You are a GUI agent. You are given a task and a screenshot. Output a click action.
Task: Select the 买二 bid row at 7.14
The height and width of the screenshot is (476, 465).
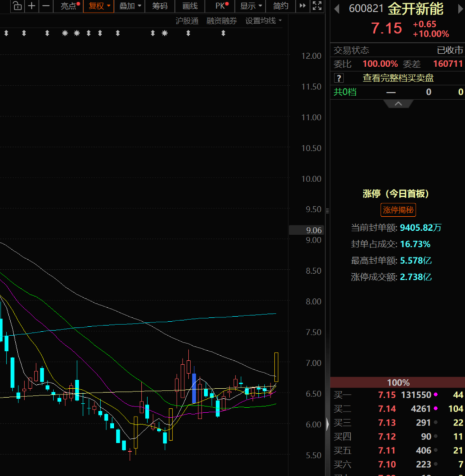tap(397, 409)
